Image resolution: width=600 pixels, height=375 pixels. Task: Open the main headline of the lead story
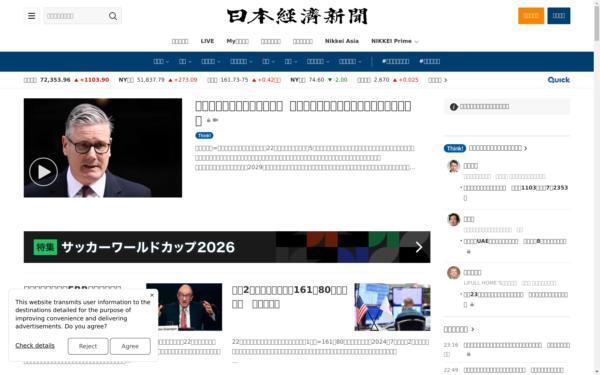(x=303, y=113)
